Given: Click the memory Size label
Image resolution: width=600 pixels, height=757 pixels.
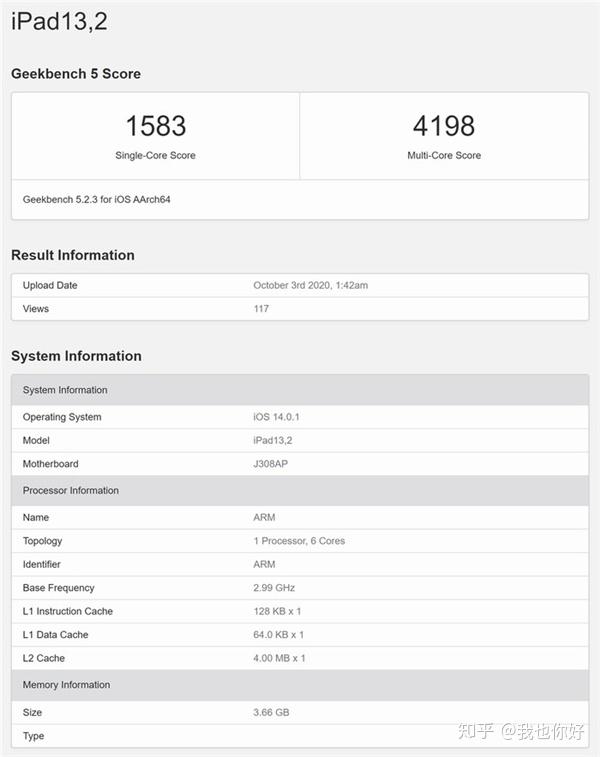Looking at the screenshot, I should 32,713.
